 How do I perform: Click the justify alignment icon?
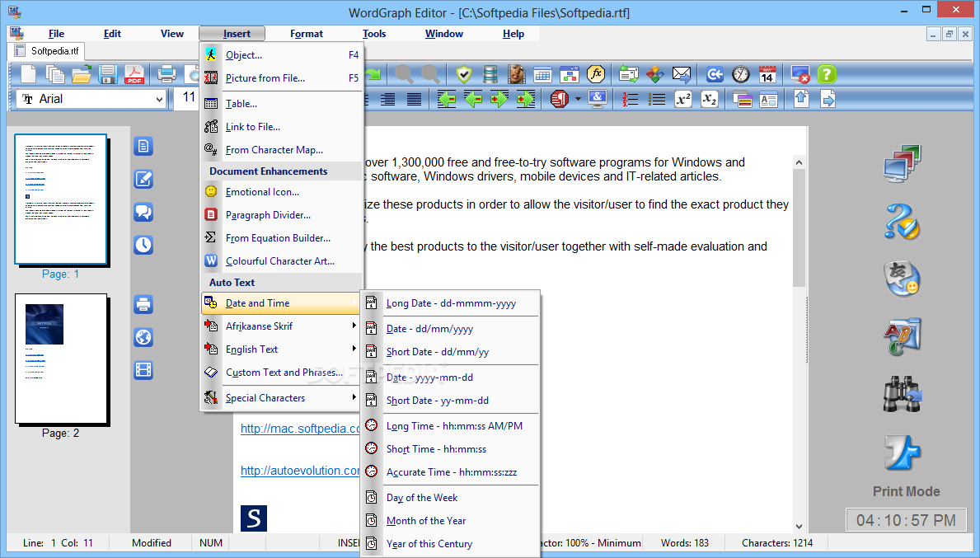pos(414,99)
